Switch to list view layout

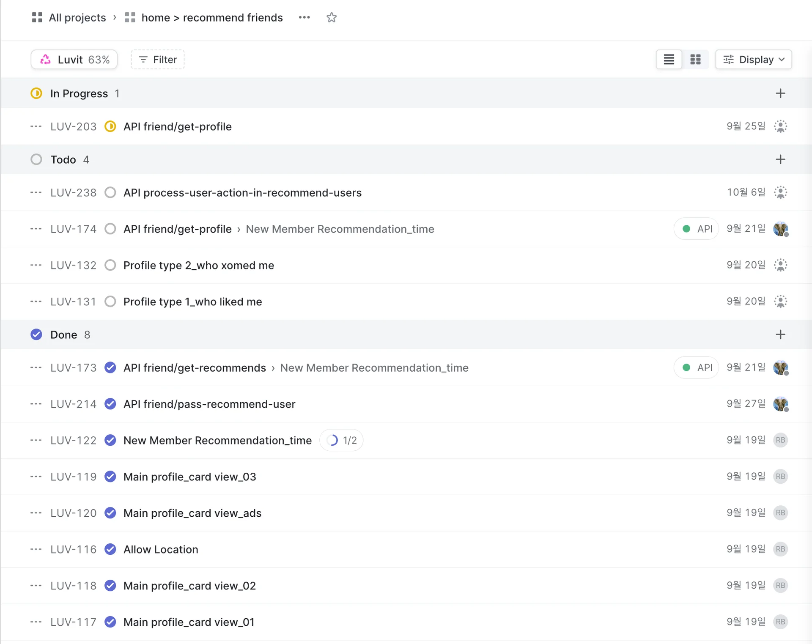click(669, 59)
